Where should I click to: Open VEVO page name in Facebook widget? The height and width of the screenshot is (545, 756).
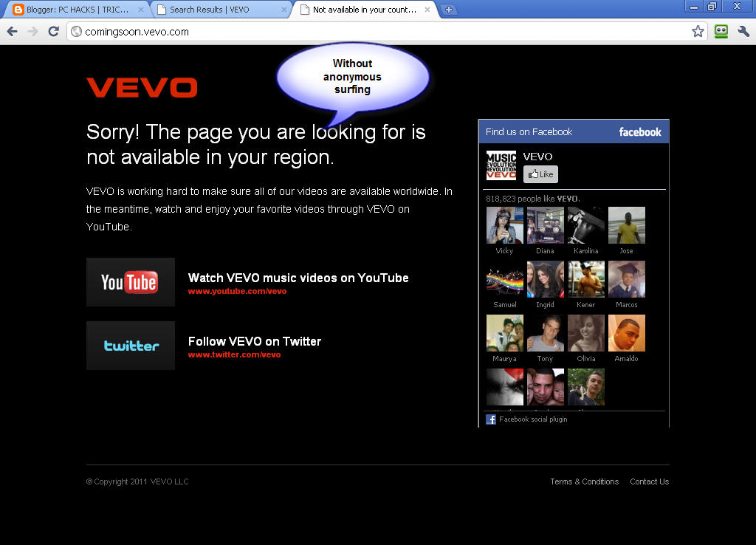coord(537,157)
